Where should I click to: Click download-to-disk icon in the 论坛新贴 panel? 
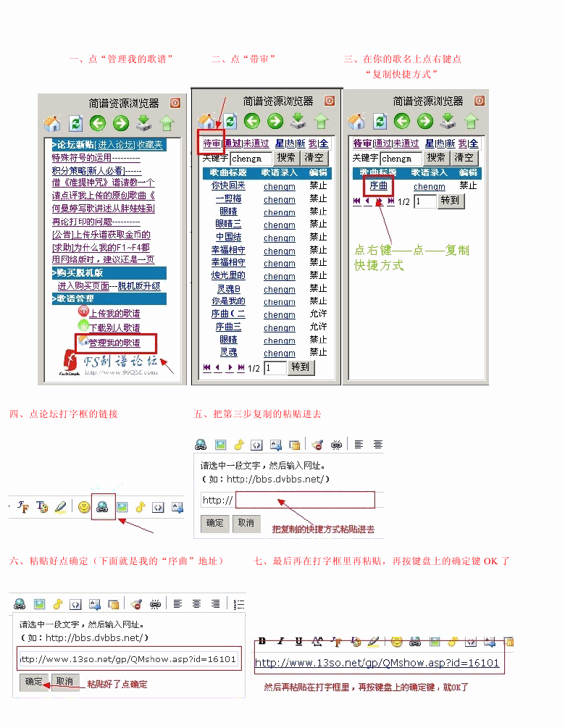point(144,123)
